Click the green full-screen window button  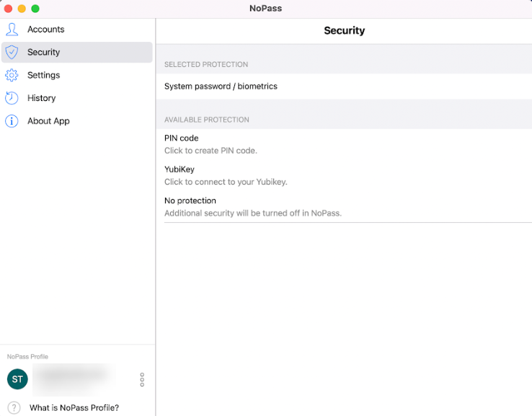35,9
